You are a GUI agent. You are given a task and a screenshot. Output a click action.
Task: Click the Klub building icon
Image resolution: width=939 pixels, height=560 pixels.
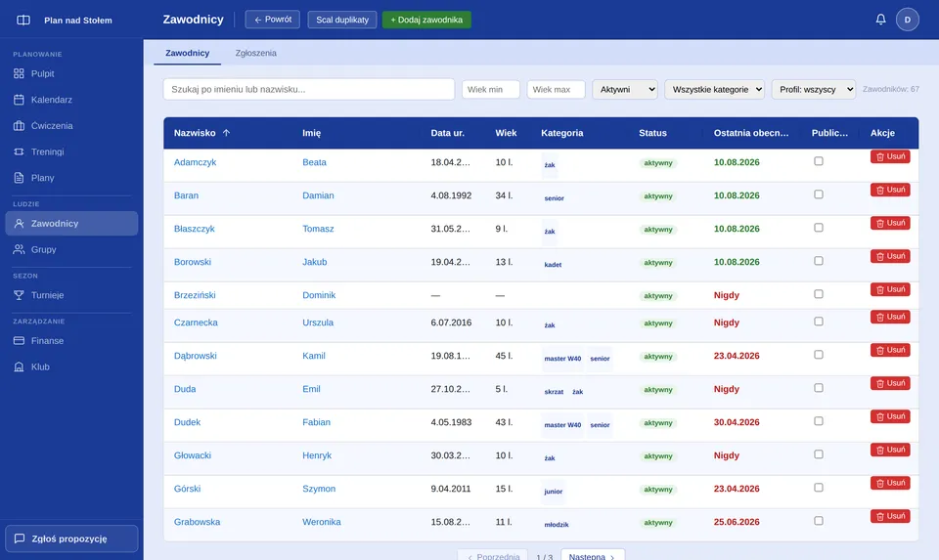point(20,366)
